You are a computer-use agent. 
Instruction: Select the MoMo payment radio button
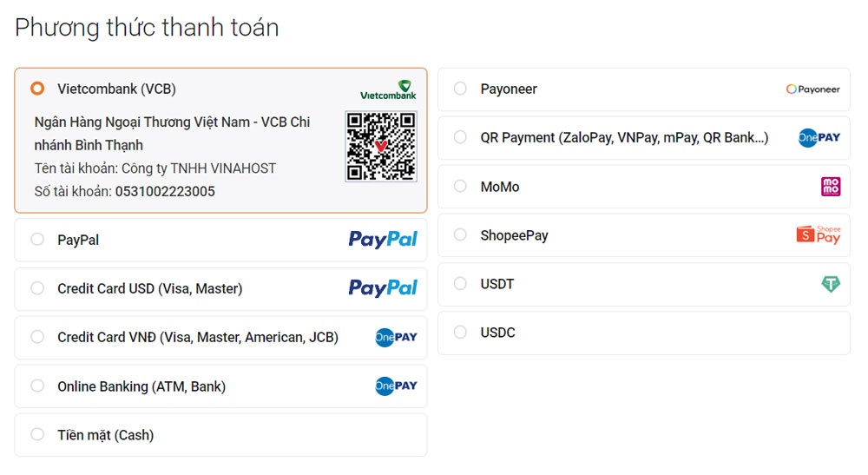460,187
